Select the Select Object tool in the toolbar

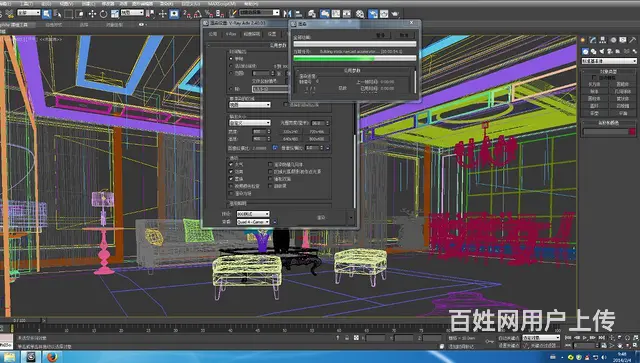click(x=47, y=14)
